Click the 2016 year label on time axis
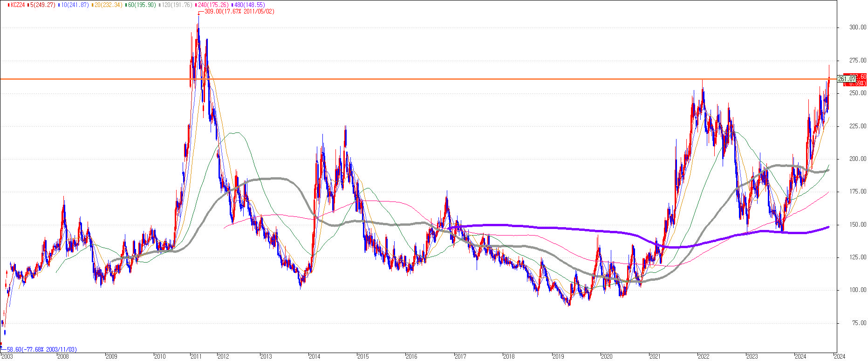Viewport: 868px width, 361px height. [x=411, y=357]
